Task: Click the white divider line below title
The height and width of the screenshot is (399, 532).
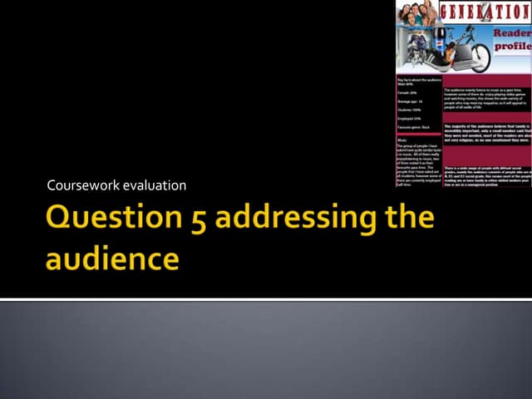Action: point(266,298)
